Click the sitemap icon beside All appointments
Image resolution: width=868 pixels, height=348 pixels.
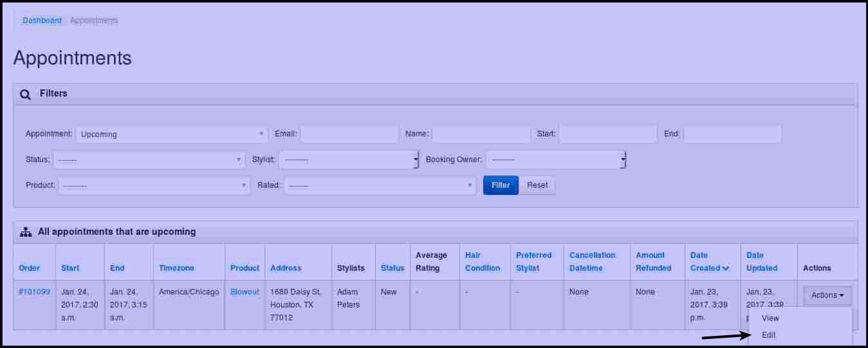(26, 232)
